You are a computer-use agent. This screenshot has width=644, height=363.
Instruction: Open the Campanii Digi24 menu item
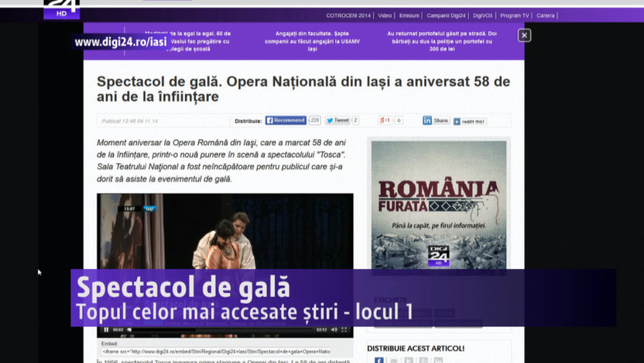pyautogui.click(x=446, y=16)
